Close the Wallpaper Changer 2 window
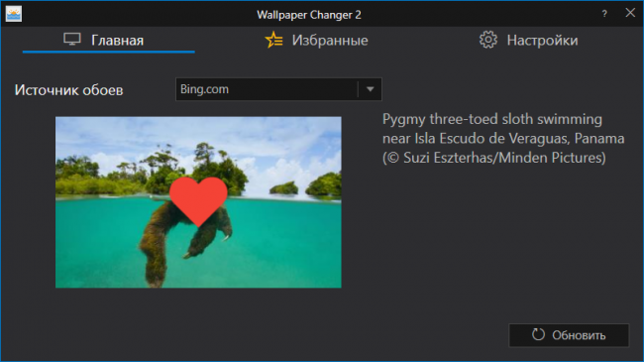 tap(630, 13)
